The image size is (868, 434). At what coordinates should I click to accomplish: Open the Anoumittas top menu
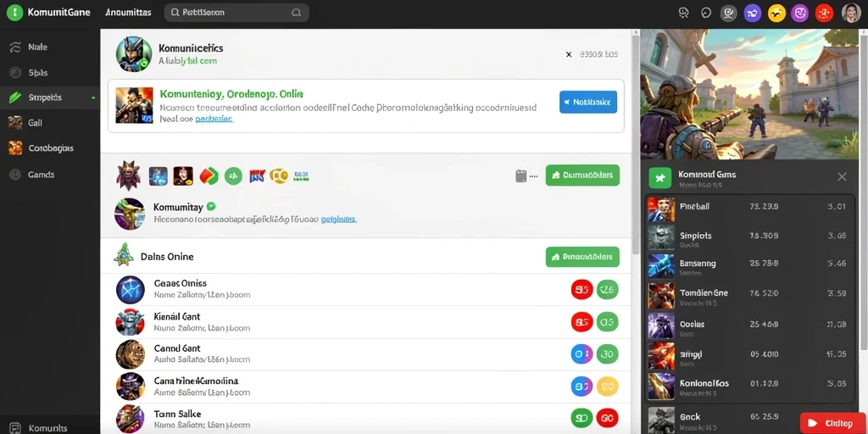pos(128,12)
